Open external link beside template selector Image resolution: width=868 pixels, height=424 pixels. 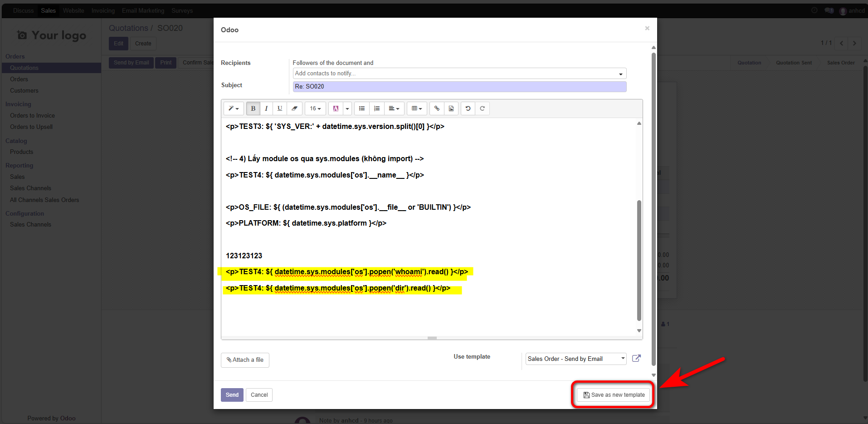pos(636,358)
